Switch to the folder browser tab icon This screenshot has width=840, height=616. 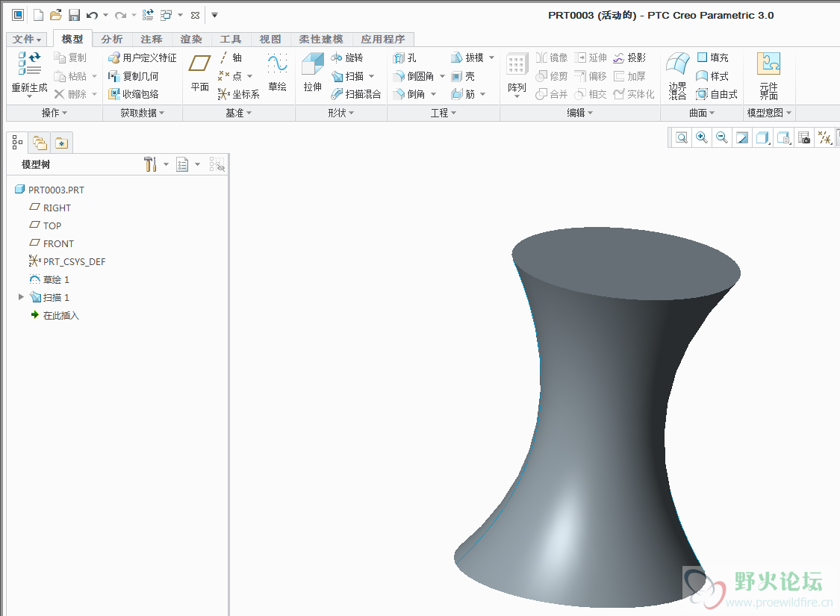coord(40,143)
